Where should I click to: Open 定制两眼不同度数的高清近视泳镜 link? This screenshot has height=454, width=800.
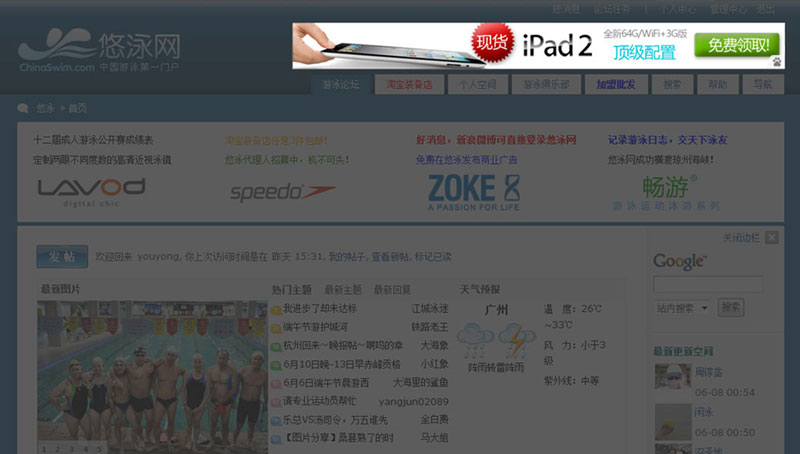click(102, 160)
